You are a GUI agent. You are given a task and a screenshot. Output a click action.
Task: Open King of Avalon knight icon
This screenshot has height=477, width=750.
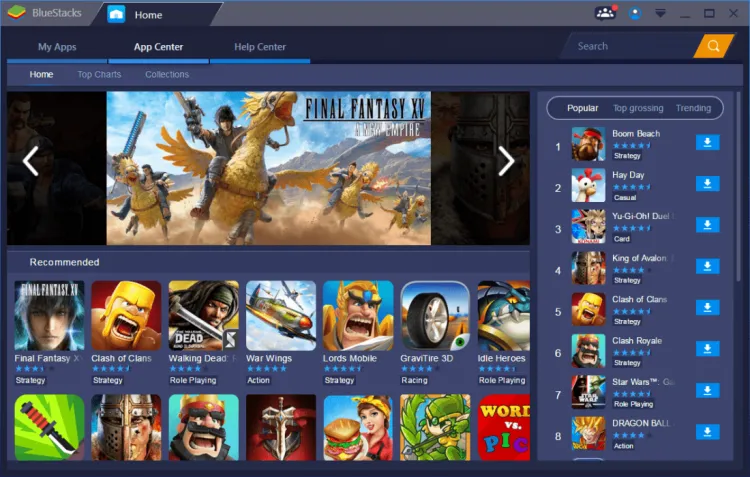pyautogui.click(x=588, y=268)
